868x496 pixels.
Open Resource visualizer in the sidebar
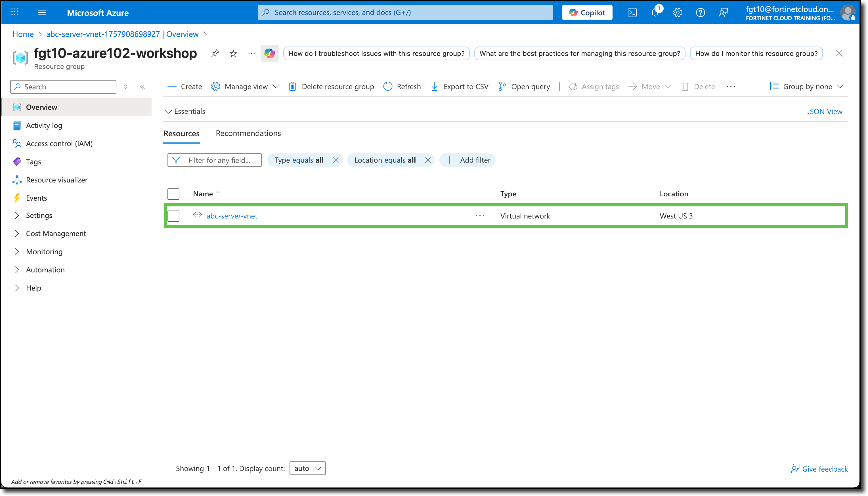click(x=56, y=180)
